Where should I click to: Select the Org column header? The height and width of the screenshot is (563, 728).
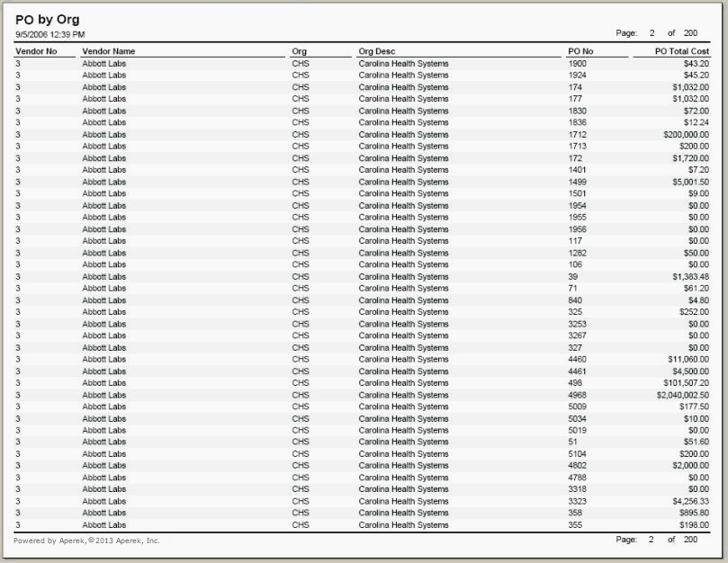[300, 52]
